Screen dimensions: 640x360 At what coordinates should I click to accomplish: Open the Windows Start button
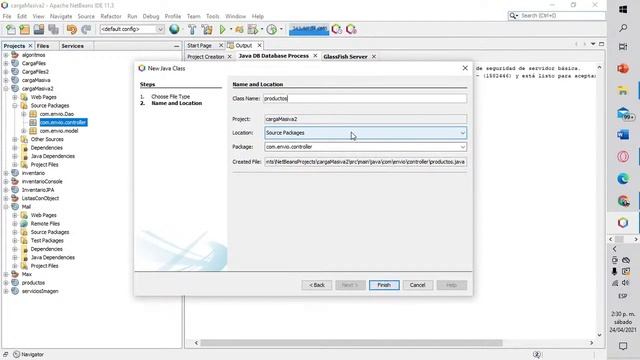pos(623,9)
